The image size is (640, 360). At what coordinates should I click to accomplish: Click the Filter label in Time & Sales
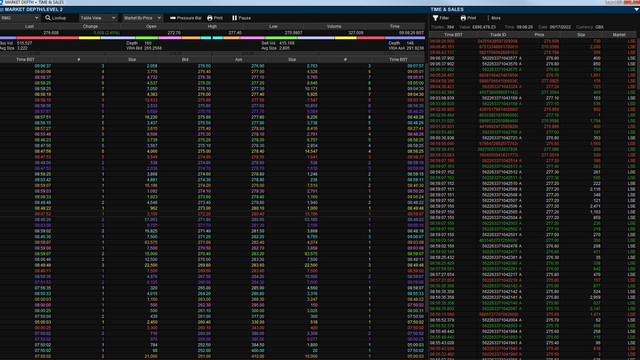(x=444, y=18)
